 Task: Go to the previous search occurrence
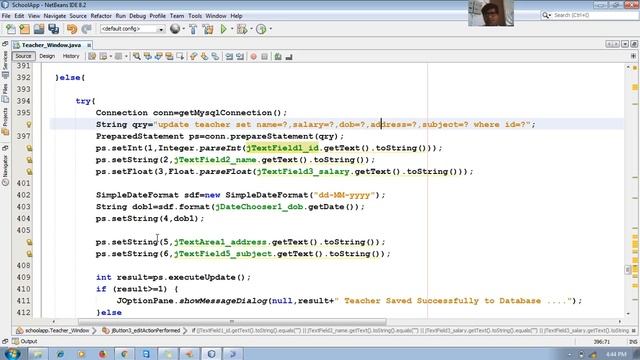[x=148, y=56]
